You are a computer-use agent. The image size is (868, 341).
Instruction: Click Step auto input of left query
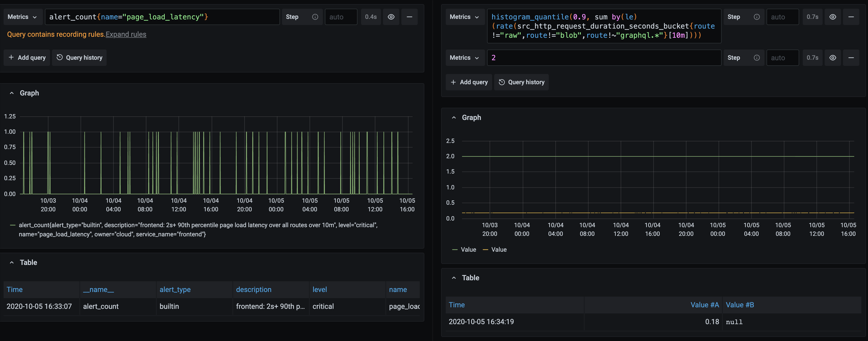[341, 17]
